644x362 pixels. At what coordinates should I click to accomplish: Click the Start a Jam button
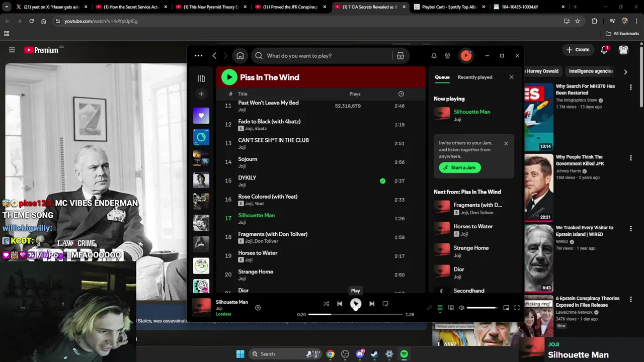460,167
